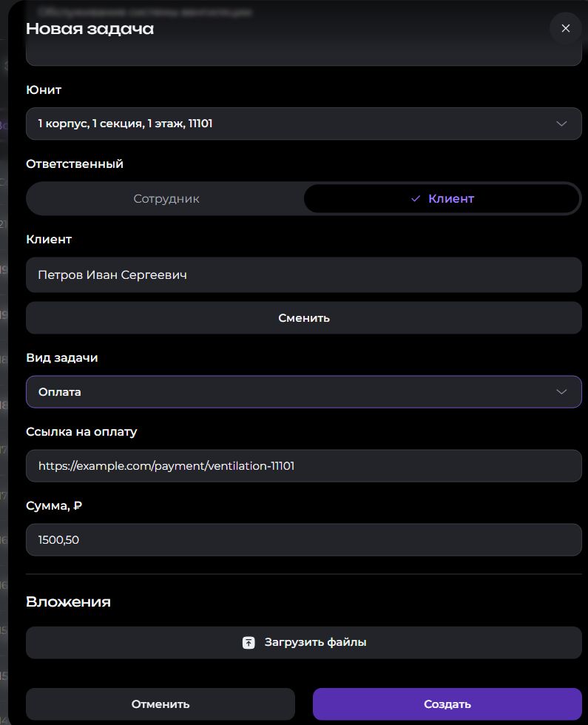Select the Клиент responsible option
Screen dimensions: 588x725
(x=442, y=198)
